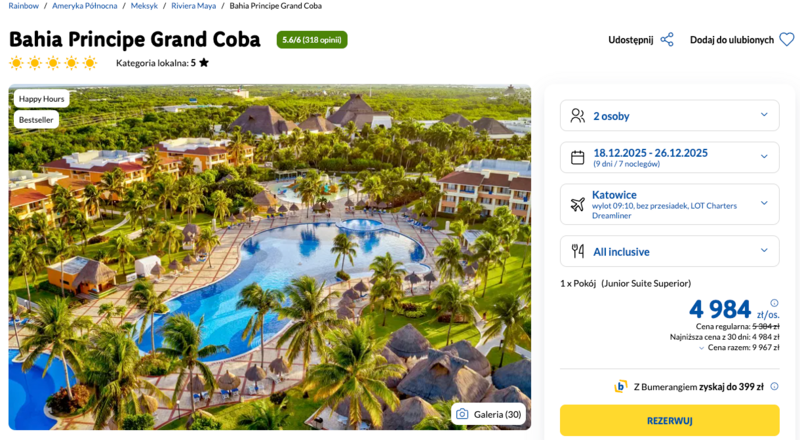Click the Bumerang logo icon

[x=621, y=386]
